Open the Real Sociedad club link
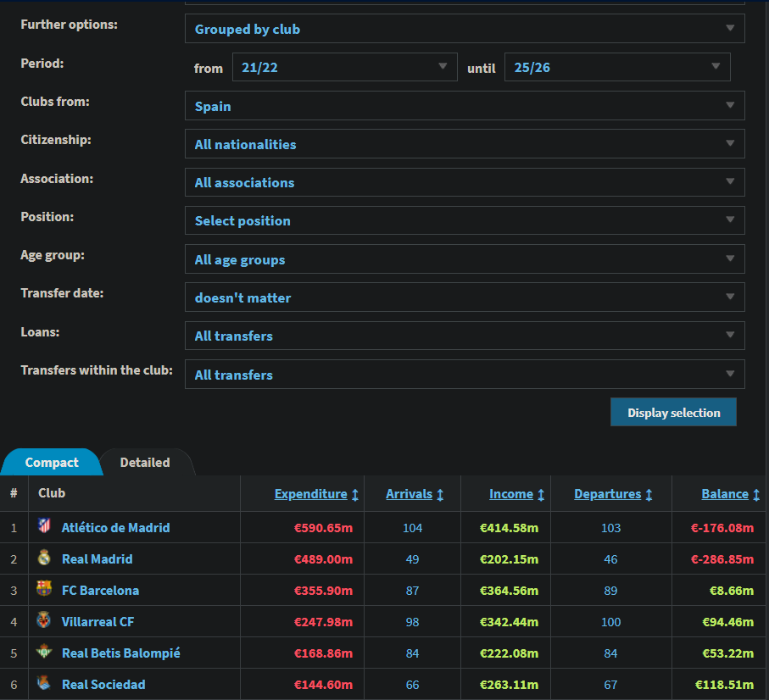 (x=103, y=685)
